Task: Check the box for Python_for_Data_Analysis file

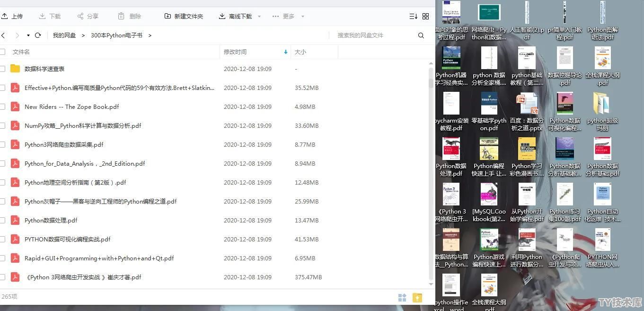Action: (2, 163)
